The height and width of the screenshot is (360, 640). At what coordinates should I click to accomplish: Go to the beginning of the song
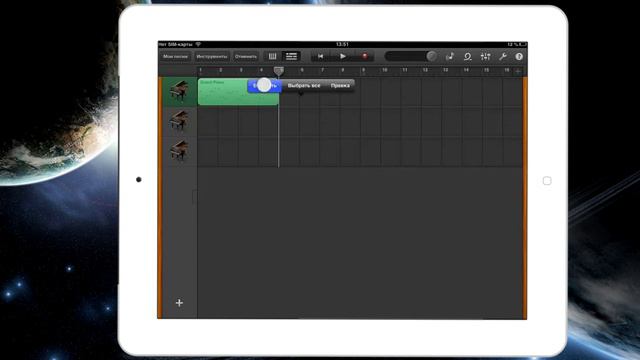320,56
